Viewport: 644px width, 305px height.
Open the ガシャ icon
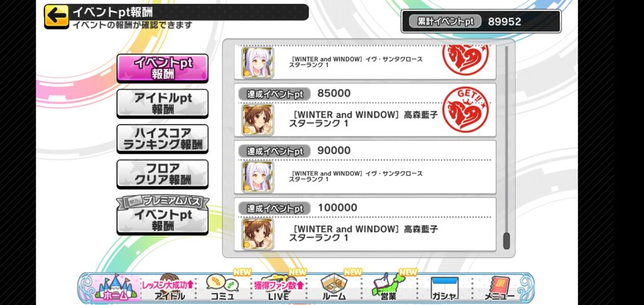tap(444, 288)
